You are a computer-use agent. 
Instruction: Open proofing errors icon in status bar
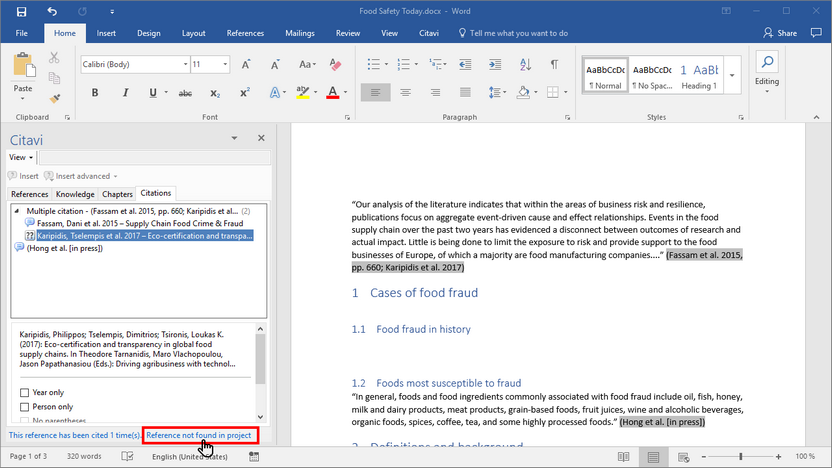click(x=127, y=456)
